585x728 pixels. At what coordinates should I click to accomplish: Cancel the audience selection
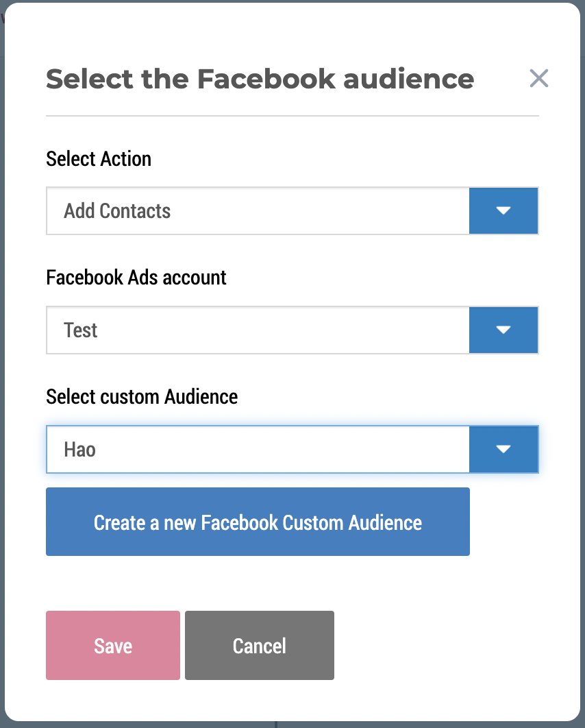click(x=260, y=645)
